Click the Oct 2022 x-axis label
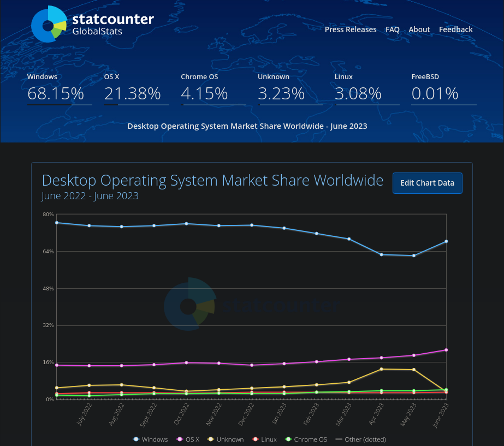This screenshot has width=504, height=446. tap(182, 414)
